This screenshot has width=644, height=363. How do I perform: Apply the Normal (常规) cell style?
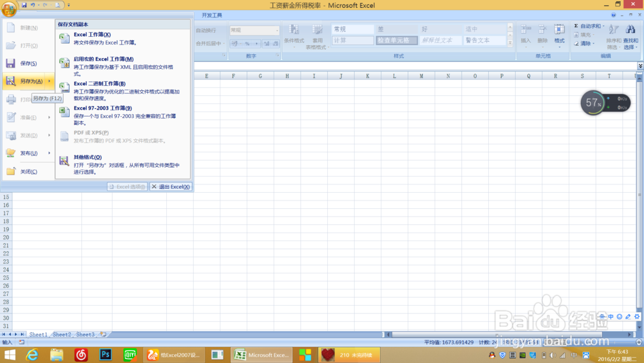pos(352,29)
